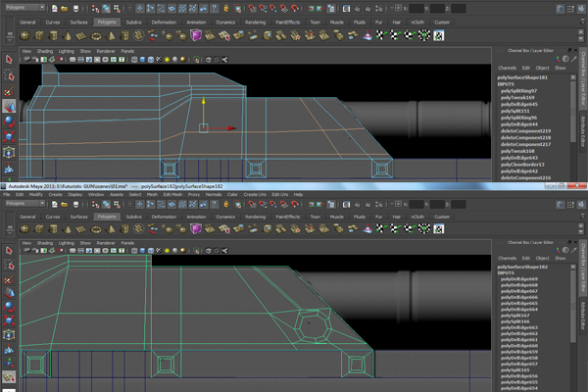Toggle wireframe display in upper viewport toolbar
The height and width of the screenshot is (392, 588).
pos(134,59)
